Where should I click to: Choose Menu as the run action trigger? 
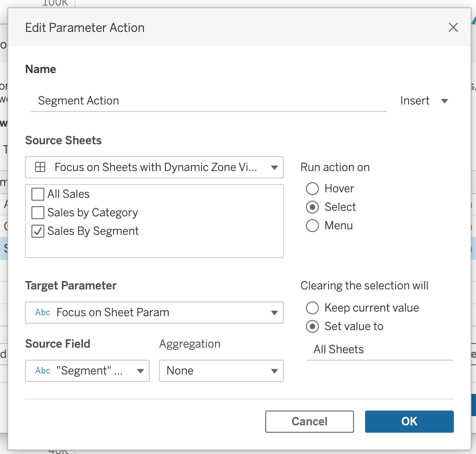(312, 225)
